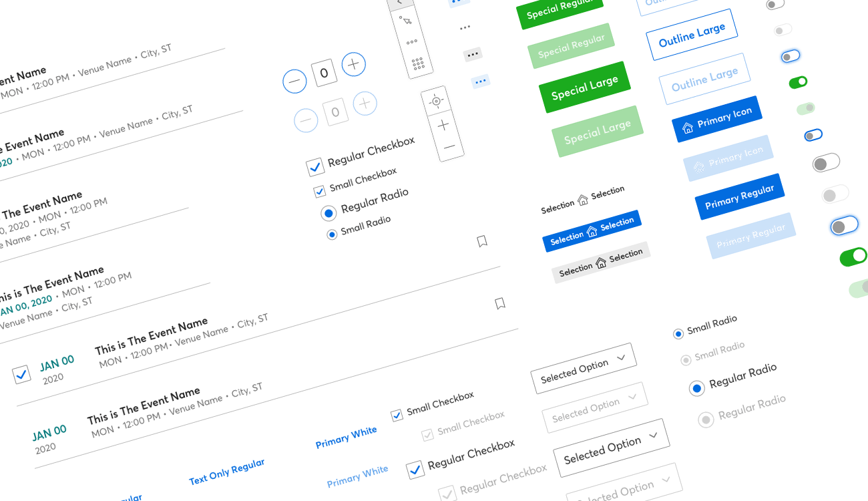This screenshot has width=868, height=501.
Task: Click the bright green Special Large button
Action: pyautogui.click(x=585, y=87)
